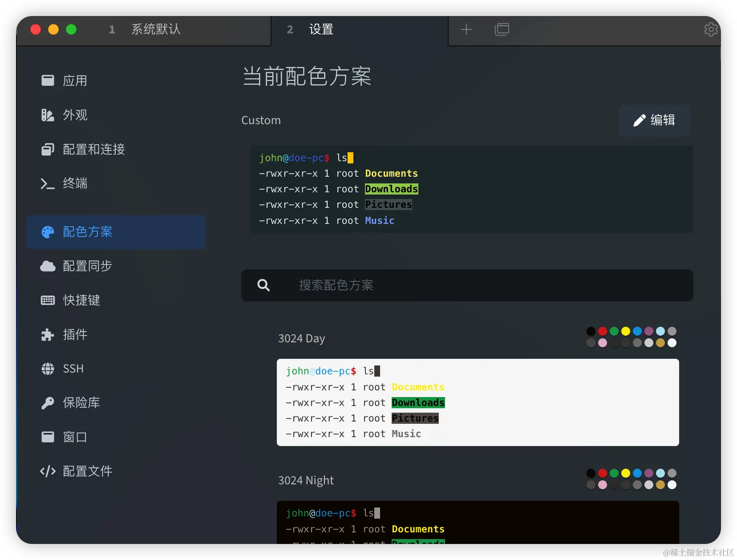This screenshot has height=560, width=737.
Task: Click the magnifier icon in search bar
Action: [263, 285]
